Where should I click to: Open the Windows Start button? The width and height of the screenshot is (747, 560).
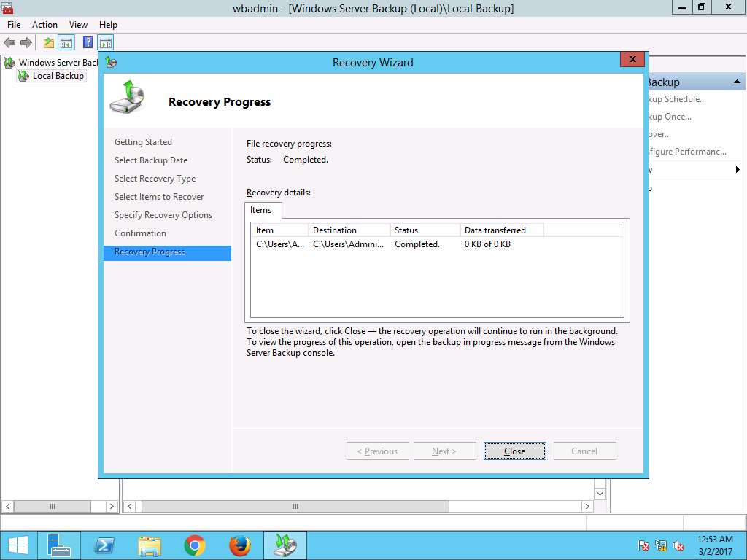18,545
